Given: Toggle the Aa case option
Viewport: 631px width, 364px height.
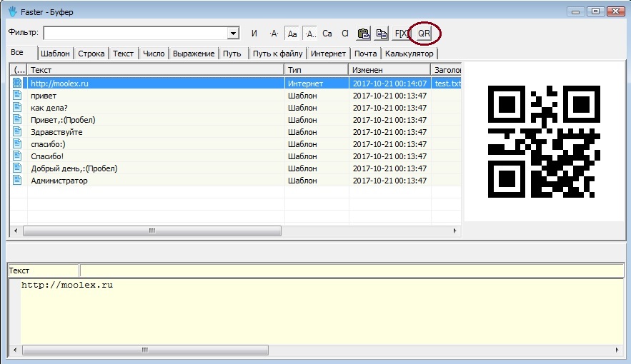Looking at the screenshot, I should point(292,34).
